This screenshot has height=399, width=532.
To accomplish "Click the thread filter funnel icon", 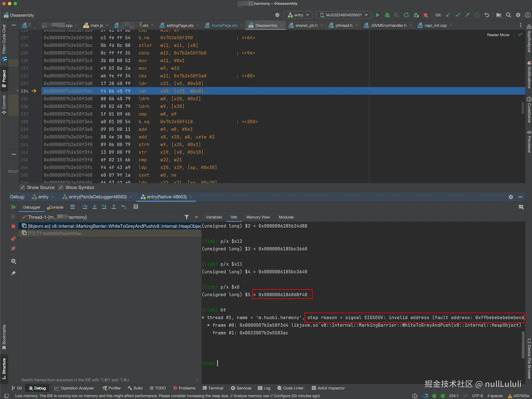I will pos(187,217).
